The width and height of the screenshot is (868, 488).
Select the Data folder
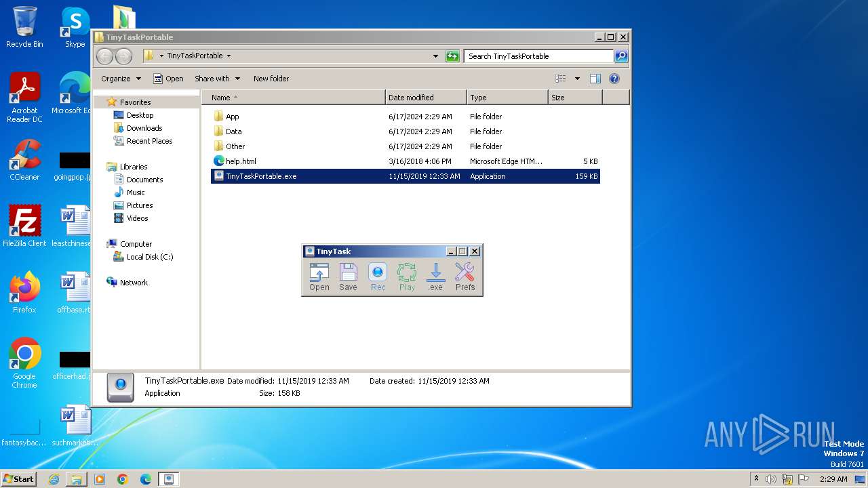[406, 131]
